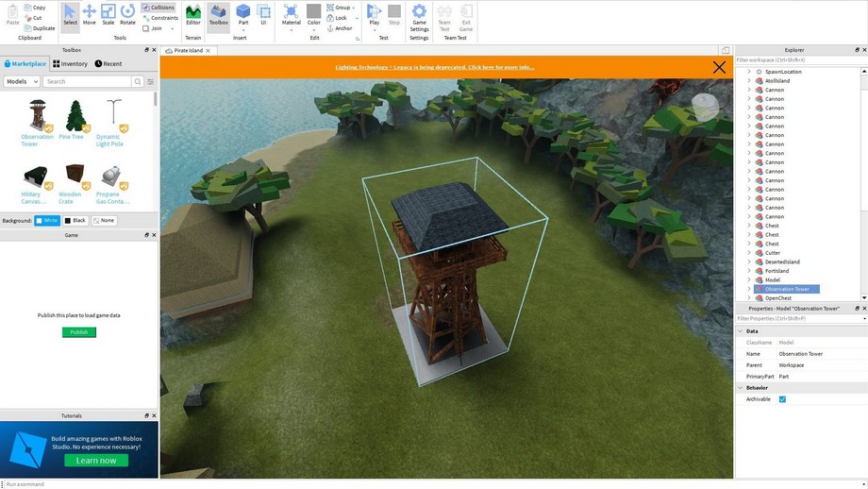Toggle the Toolbox ribbon button
The width and height of the screenshot is (868, 489).
[219, 15]
